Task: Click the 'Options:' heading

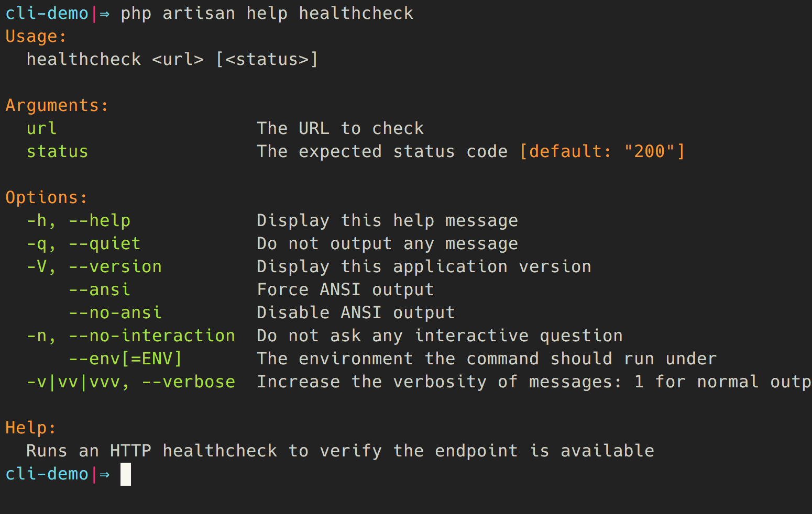Action: 47,198
